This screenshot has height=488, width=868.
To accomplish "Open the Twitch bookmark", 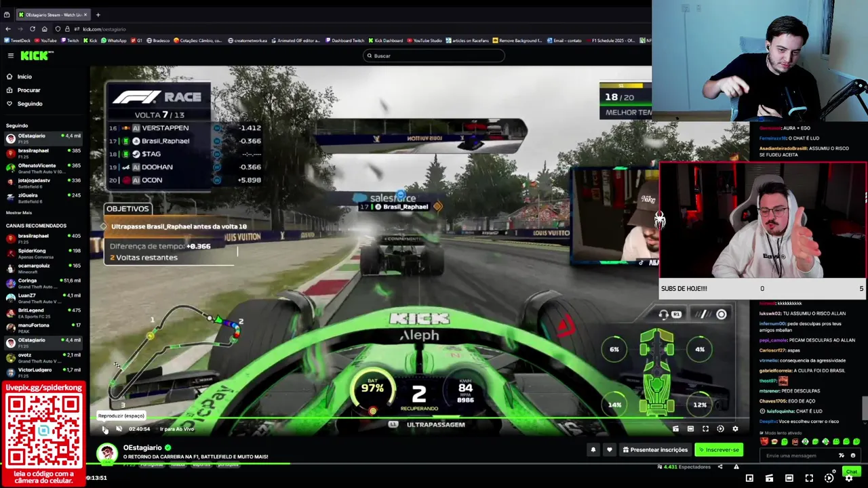I will [x=70, y=41].
